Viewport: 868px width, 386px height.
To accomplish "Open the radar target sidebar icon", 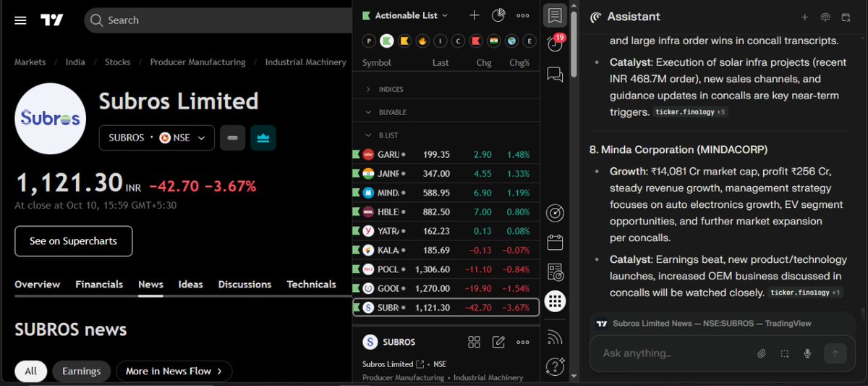I will 555,213.
